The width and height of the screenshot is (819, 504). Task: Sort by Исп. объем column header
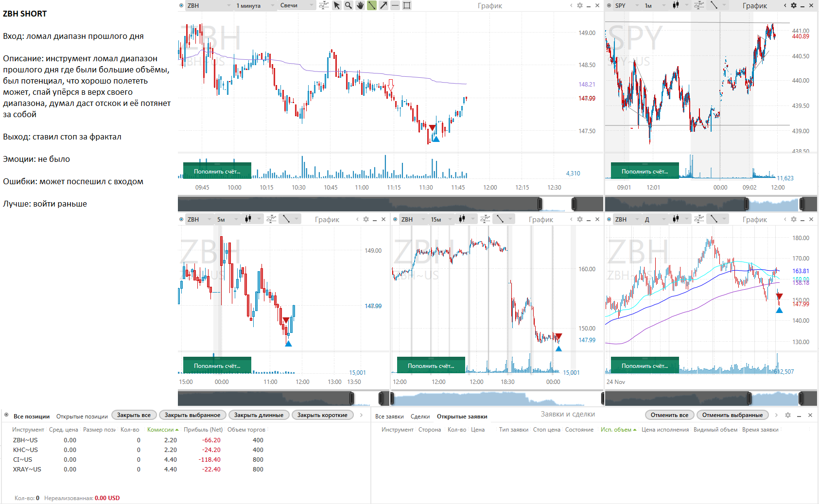tap(618, 430)
